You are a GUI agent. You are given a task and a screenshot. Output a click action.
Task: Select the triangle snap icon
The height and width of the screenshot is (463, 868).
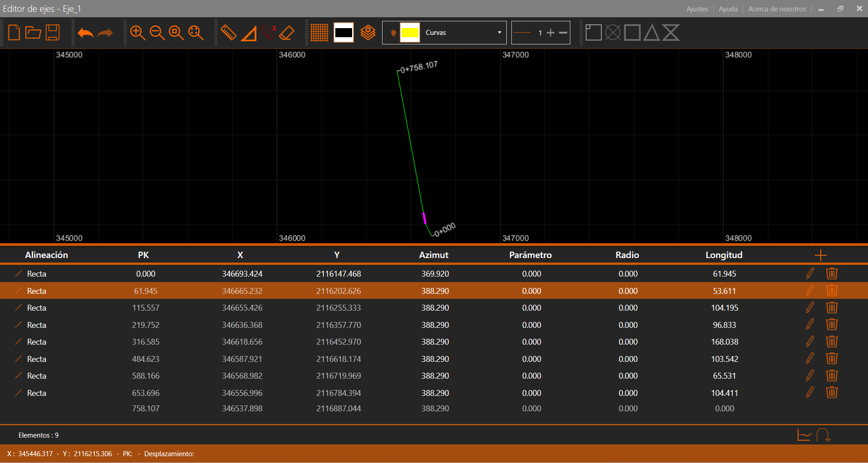pos(652,33)
